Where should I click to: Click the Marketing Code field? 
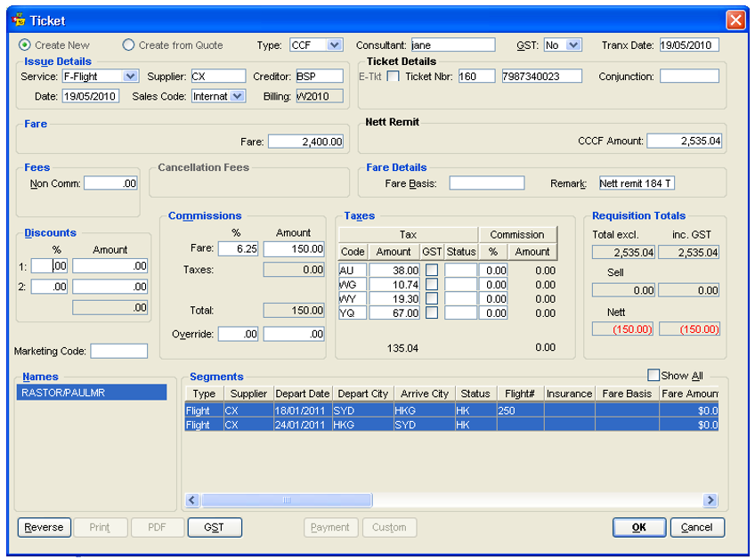tap(119, 351)
